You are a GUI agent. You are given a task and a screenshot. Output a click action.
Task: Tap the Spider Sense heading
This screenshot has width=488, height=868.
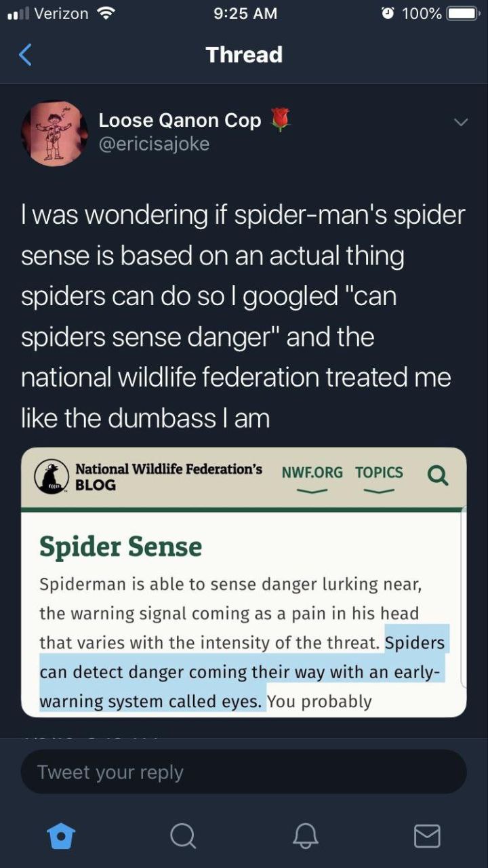pos(121,547)
